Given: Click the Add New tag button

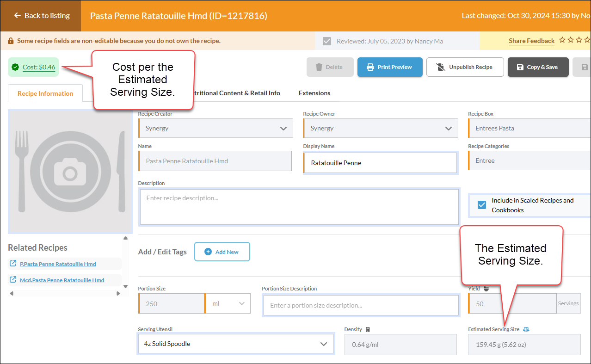Looking at the screenshot, I should tap(222, 252).
